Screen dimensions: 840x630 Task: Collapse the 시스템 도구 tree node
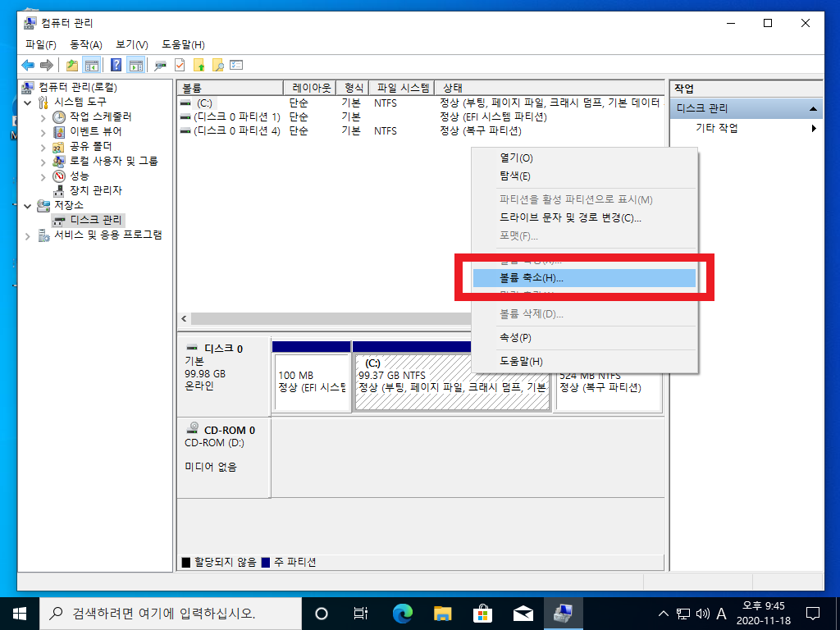coord(30,103)
